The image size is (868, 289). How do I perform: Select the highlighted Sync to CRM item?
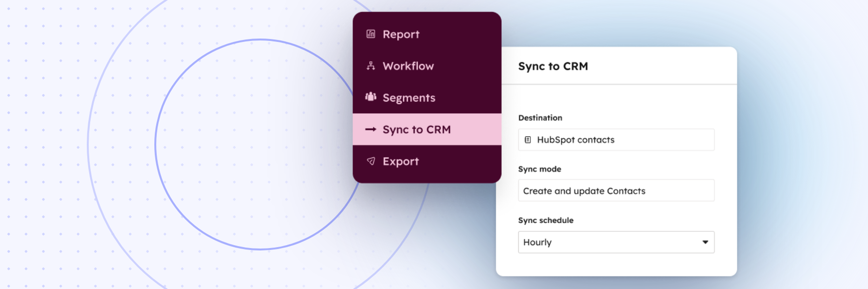(427, 129)
